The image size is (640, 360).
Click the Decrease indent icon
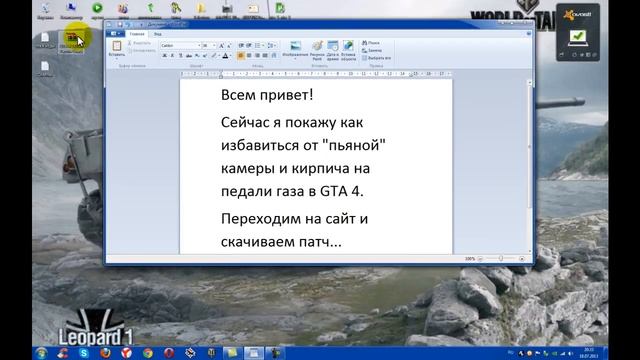point(241,45)
